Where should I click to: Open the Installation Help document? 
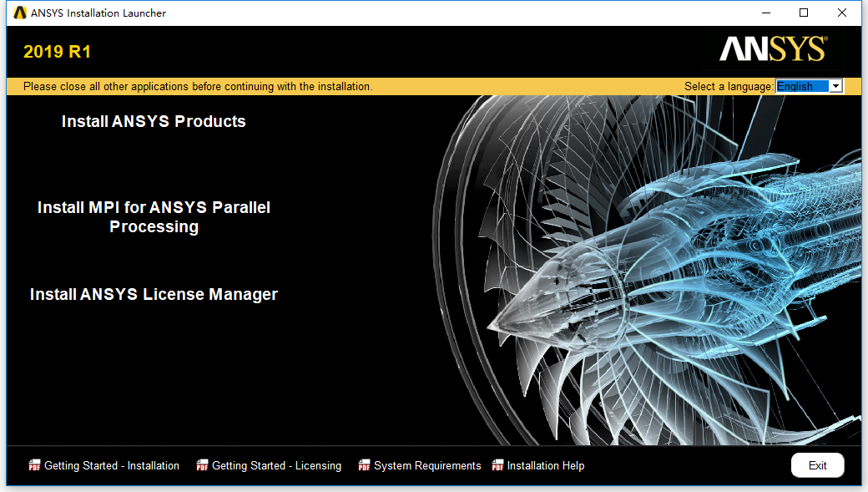tap(546, 465)
